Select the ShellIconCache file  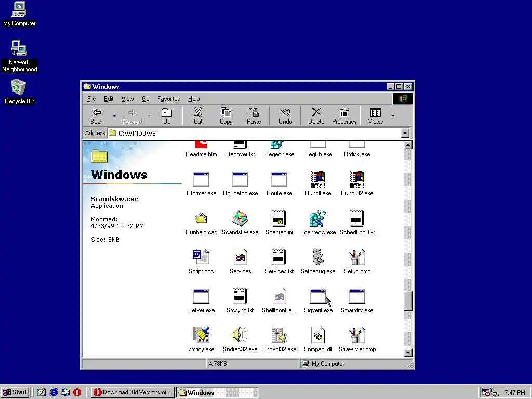279,296
